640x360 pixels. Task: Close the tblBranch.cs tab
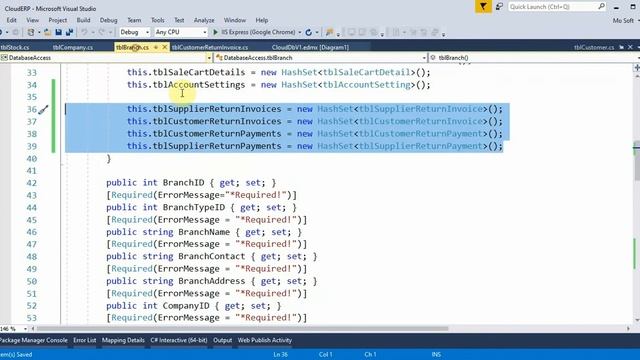coord(164,47)
